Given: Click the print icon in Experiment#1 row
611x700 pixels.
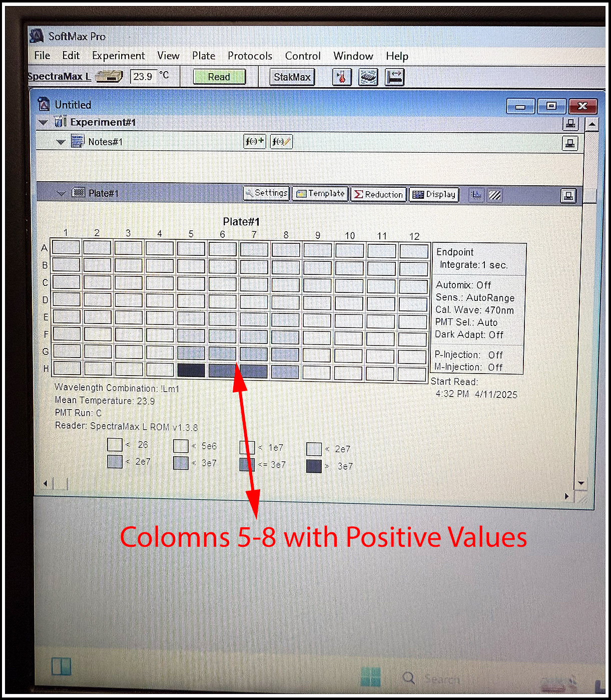Looking at the screenshot, I should pyautogui.click(x=571, y=124).
